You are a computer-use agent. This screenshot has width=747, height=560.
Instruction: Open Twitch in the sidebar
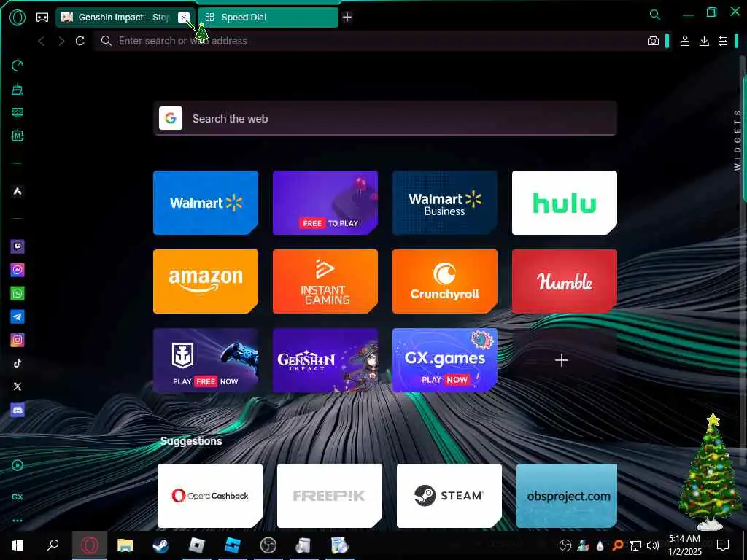[x=18, y=246]
